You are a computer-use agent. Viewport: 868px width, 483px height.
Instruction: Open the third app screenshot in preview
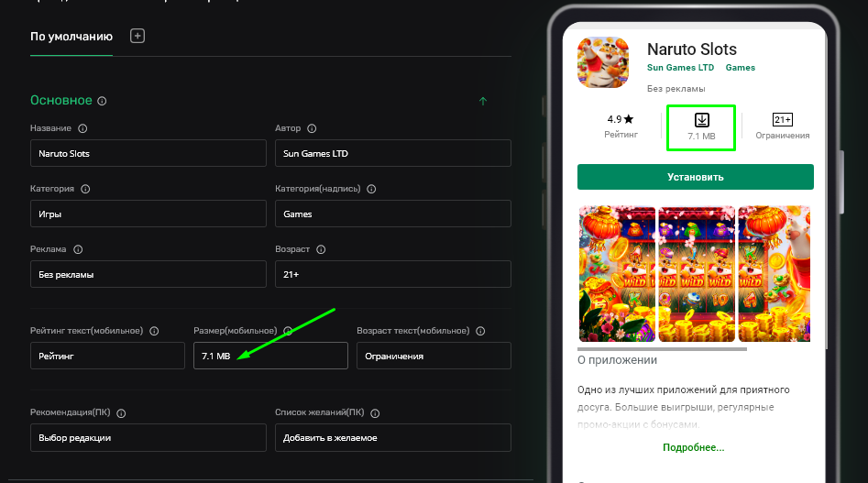[774, 274]
